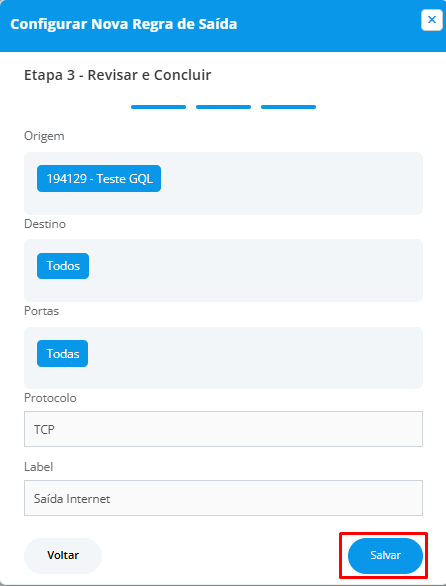Go back with the Voltar button
Image resolution: width=446 pixels, height=586 pixels.
pos(63,556)
